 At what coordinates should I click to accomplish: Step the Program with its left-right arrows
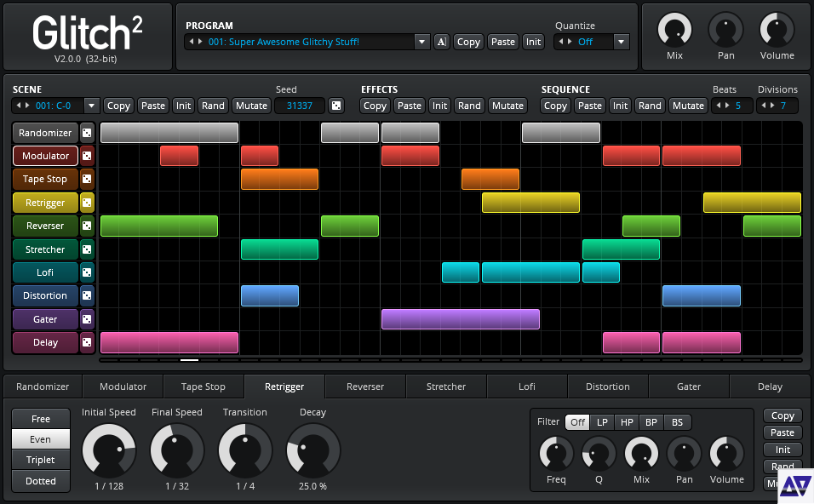point(196,42)
